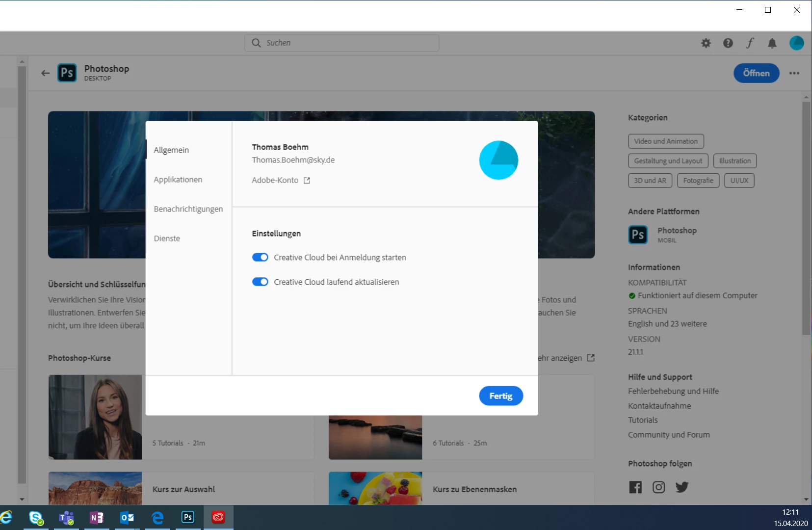Open the woman portrait course thumbnail

95,417
